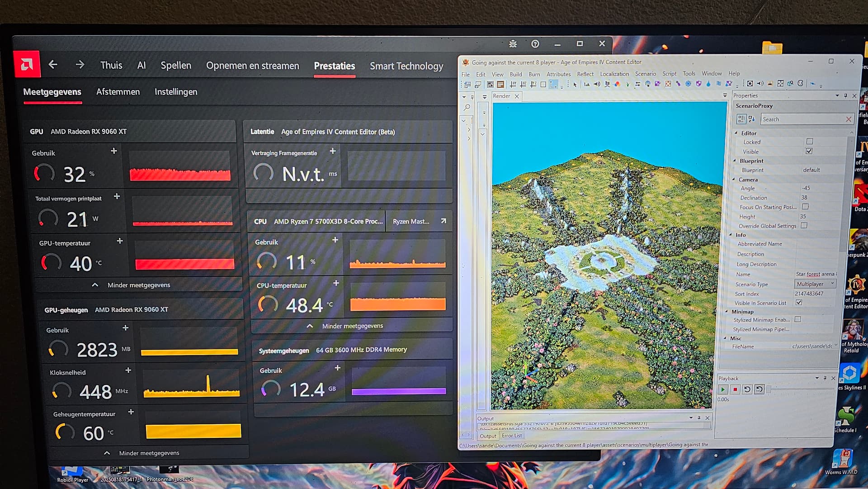Toggle Visible In Scenario List checkbox
The width and height of the screenshot is (868, 489).
point(799,302)
